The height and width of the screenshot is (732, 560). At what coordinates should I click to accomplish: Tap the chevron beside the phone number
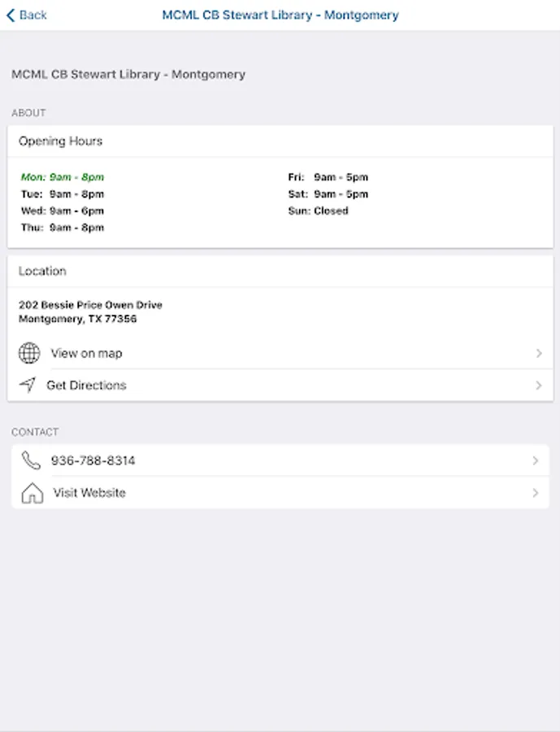(535, 460)
